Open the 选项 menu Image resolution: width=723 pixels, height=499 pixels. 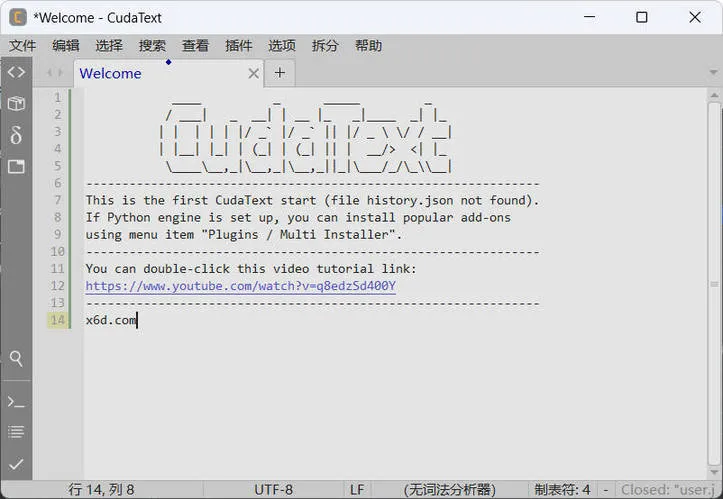click(282, 46)
